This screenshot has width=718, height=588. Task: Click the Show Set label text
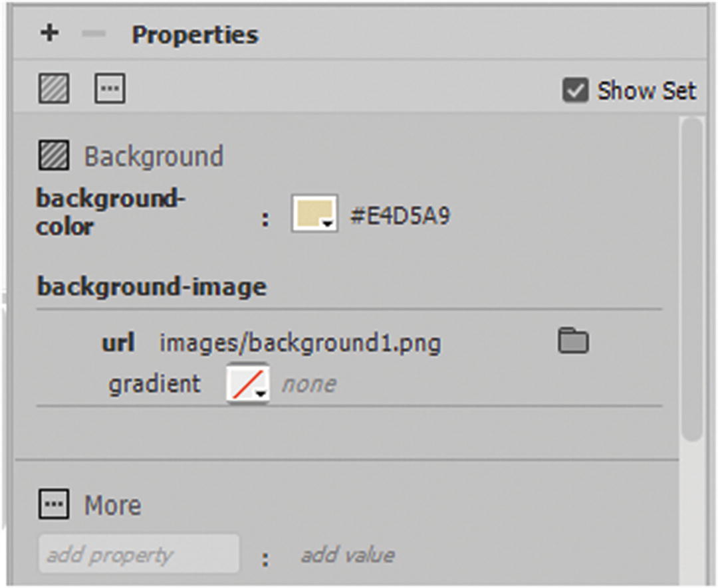tap(646, 90)
